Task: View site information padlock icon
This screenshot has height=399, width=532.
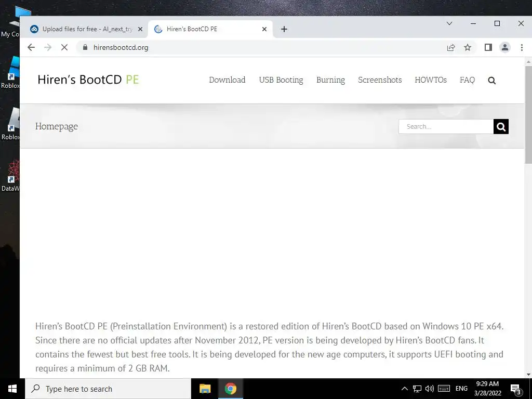Action: (85, 47)
